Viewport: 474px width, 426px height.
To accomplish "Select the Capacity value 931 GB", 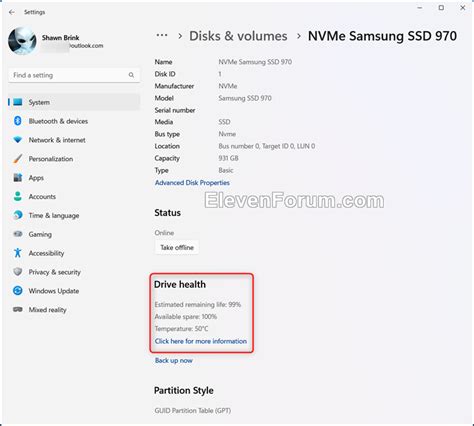I will 228,158.
